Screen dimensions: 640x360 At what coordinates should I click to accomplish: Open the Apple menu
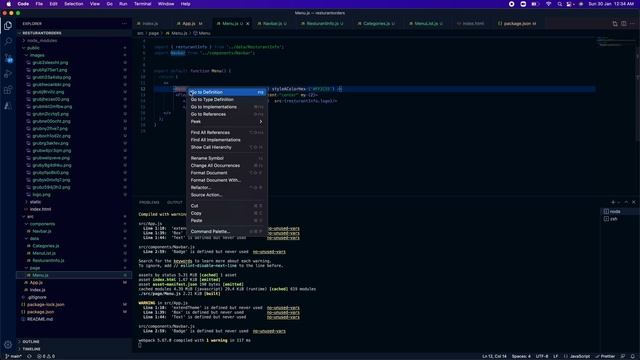[x=9, y=4]
